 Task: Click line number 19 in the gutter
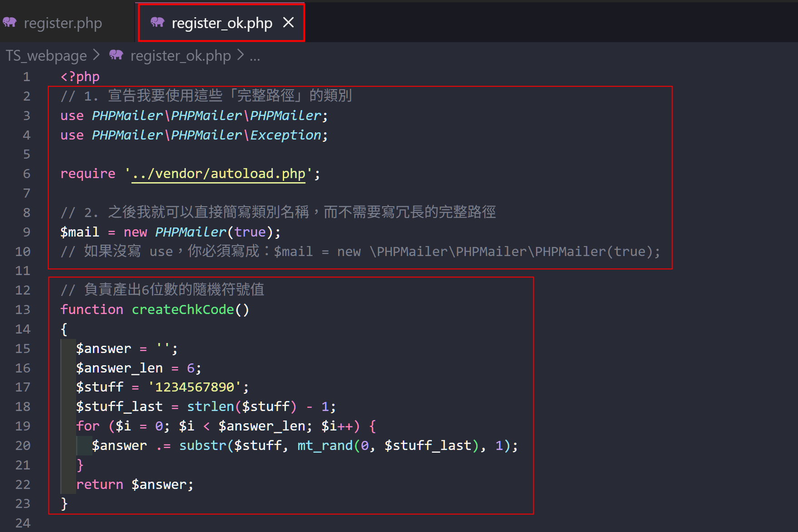[x=23, y=426]
